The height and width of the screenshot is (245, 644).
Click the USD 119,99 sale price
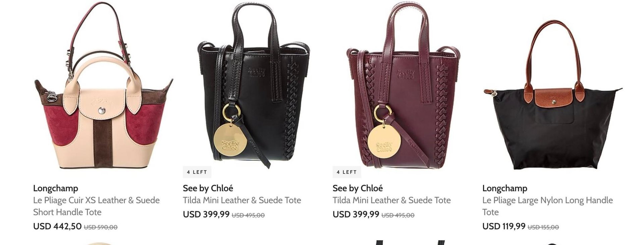[x=504, y=227]
